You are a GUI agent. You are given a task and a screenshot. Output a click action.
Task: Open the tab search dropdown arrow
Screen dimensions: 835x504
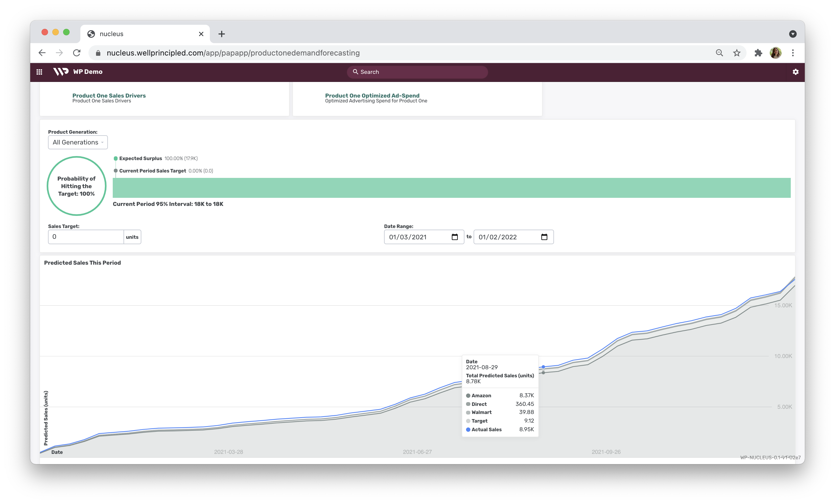(793, 34)
